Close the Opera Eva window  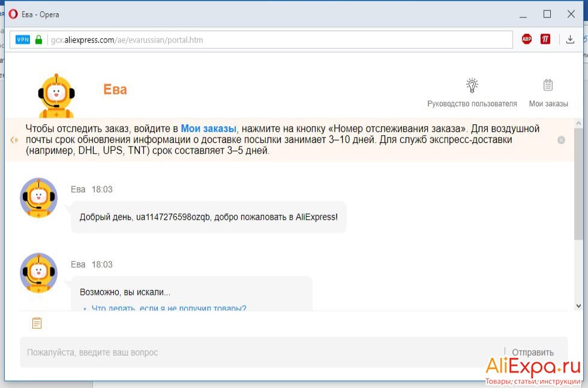click(571, 14)
